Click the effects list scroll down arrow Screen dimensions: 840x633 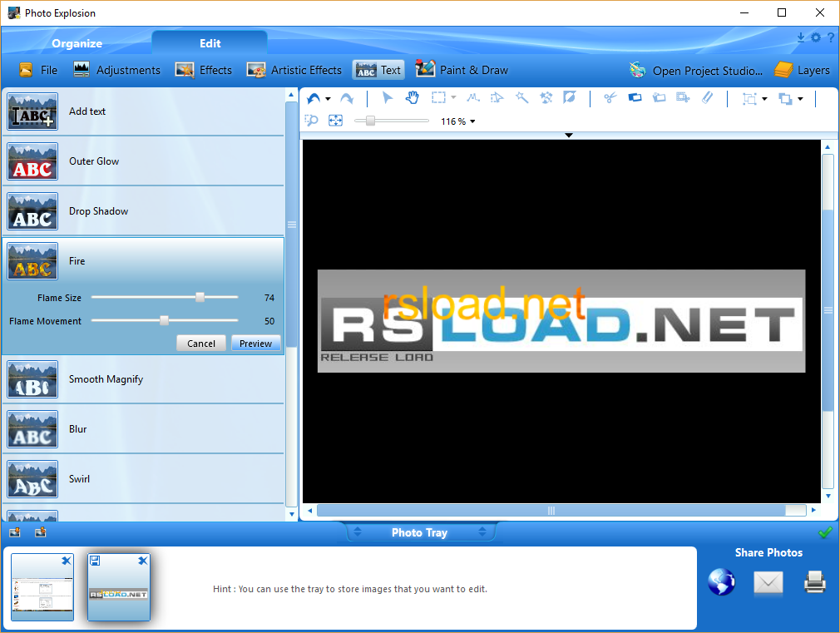[x=291, y=514]
